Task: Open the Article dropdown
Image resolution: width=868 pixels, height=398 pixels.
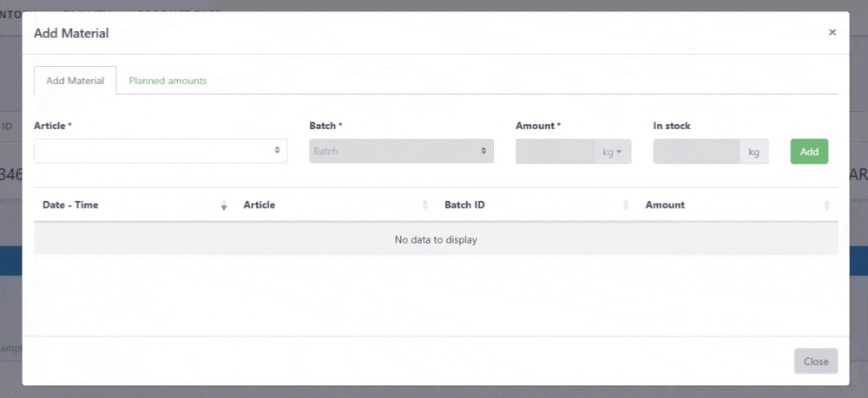Action: 161,151
